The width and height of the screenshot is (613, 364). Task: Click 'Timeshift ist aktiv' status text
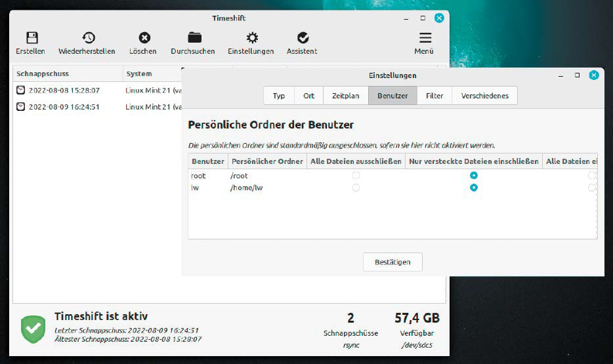coord(101,316)
